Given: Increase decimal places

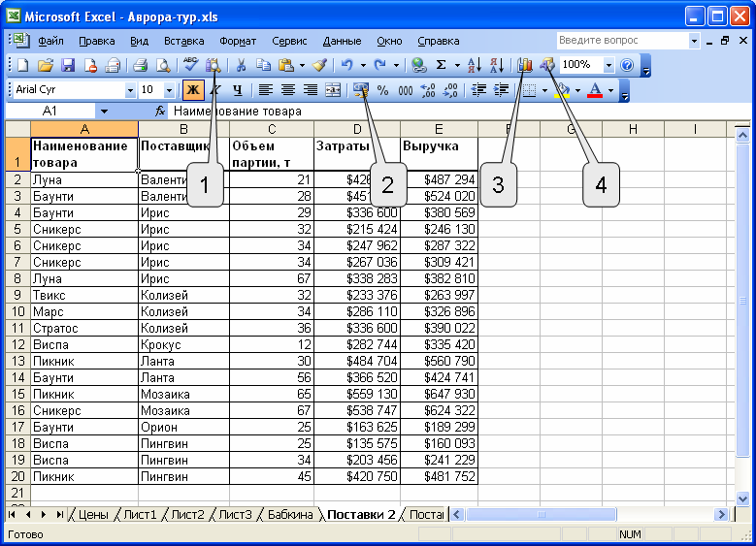Looking at the screenshot, I should [428, 90].
